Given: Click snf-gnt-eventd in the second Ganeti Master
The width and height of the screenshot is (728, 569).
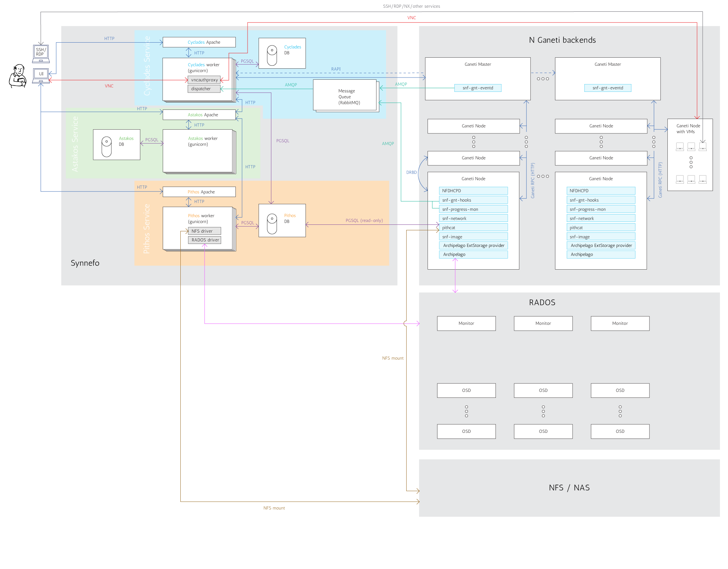Looking at the screenshot, I should [x=608, y=88].
